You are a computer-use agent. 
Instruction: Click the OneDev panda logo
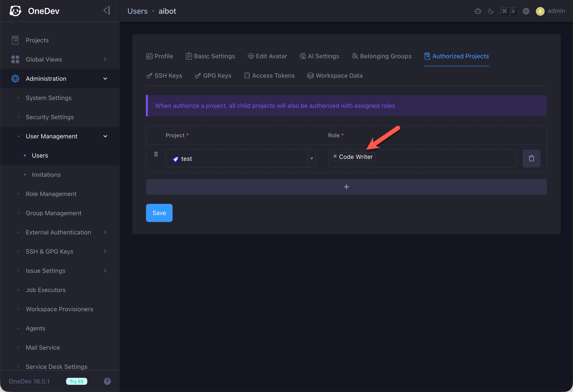[x=15, y=11]
